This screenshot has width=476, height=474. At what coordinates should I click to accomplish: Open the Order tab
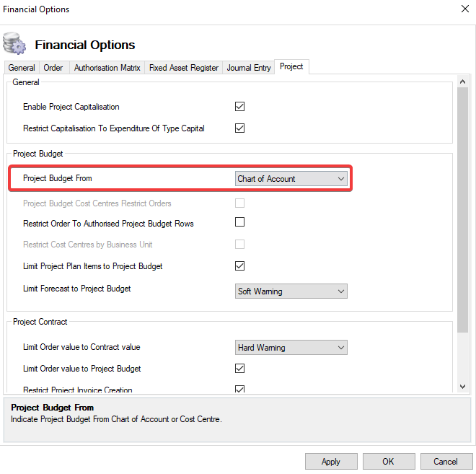tap(53, 68)
